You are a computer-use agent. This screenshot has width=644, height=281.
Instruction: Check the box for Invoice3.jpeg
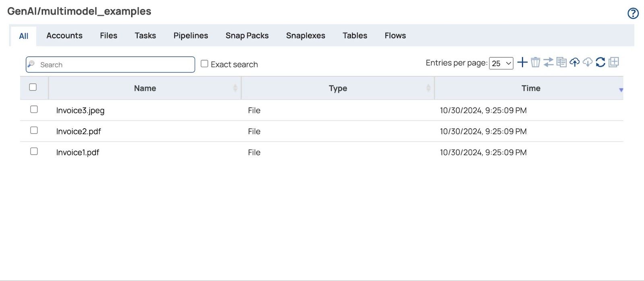coord(34,110)
